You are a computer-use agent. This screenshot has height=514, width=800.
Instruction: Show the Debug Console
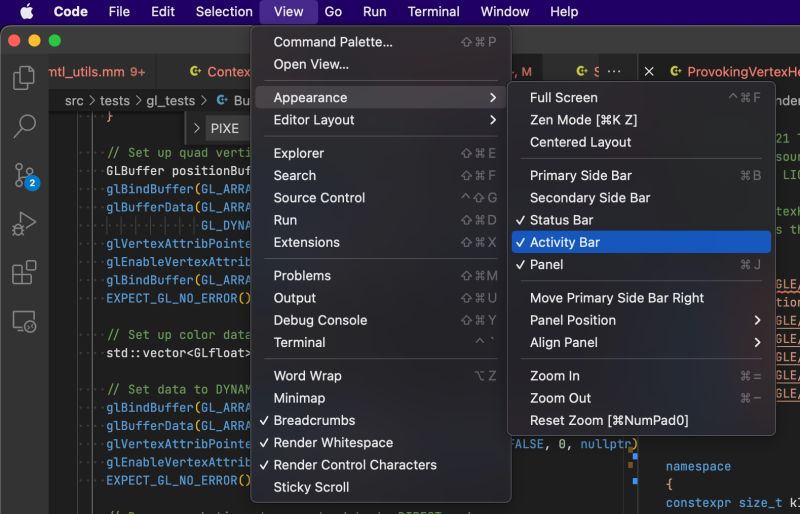click(x=380, y=320)
